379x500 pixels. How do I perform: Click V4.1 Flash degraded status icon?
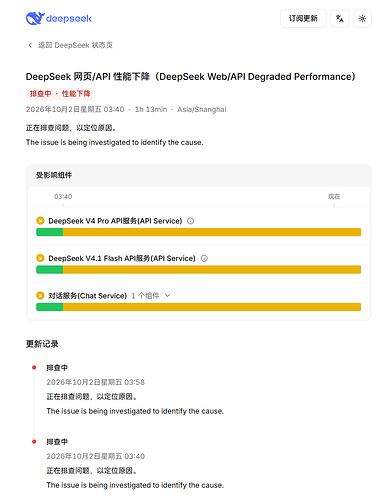tap(40, 258)
